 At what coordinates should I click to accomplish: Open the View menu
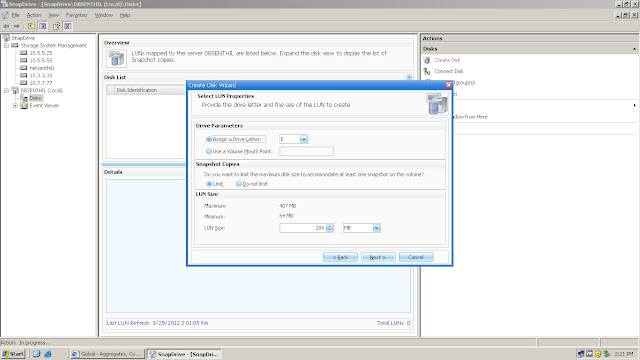click(x=53, y=15)
